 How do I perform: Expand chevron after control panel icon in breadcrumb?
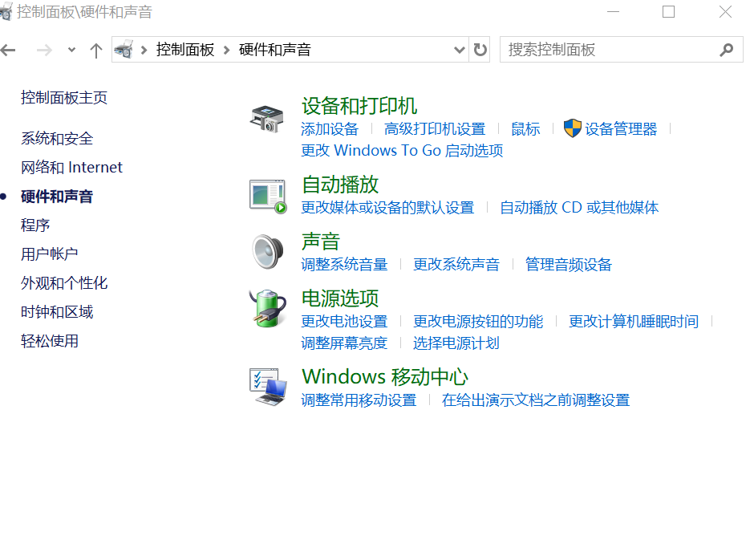coord(144,50)
